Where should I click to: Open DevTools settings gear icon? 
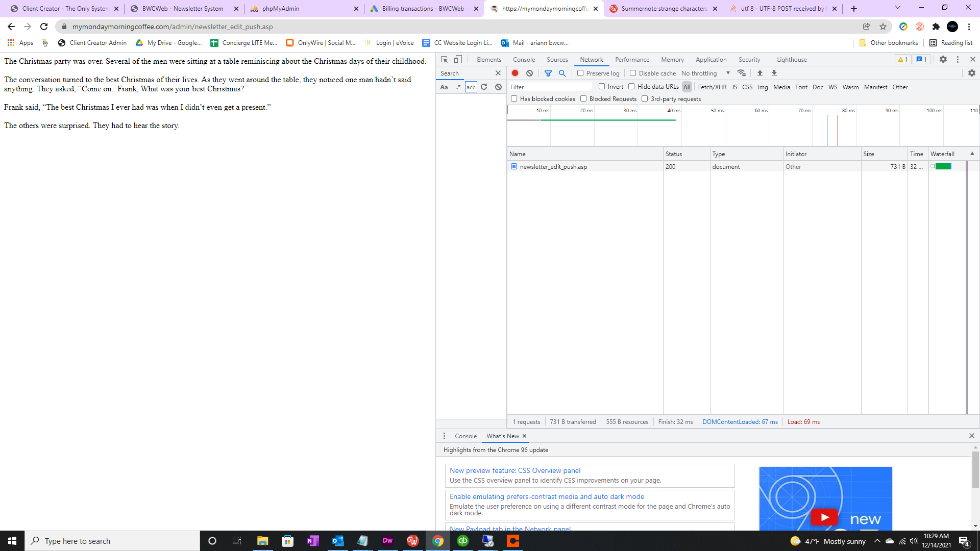tap(943, 60)
